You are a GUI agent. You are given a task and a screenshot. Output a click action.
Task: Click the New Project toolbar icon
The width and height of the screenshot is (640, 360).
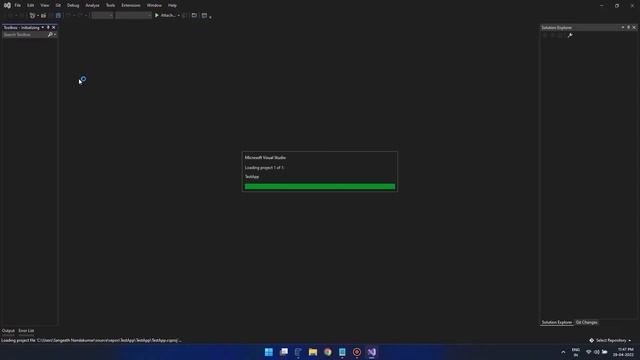[x=33, y=16]
